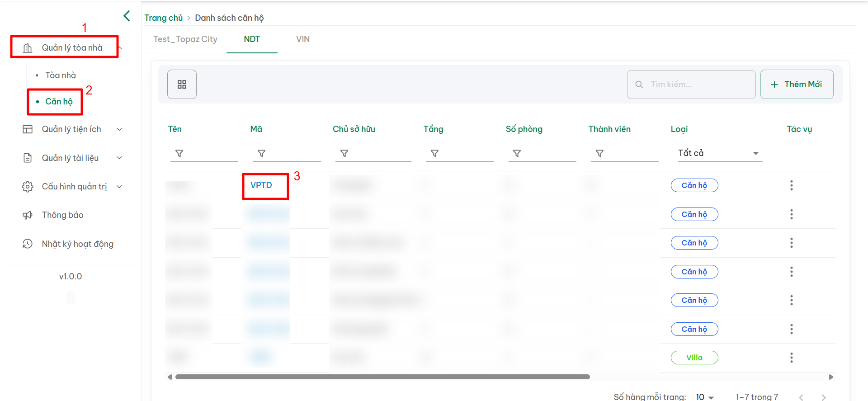868x401 pixels.
Task: Collapse sidebar with the green back arrow
Action: [127, 16]
